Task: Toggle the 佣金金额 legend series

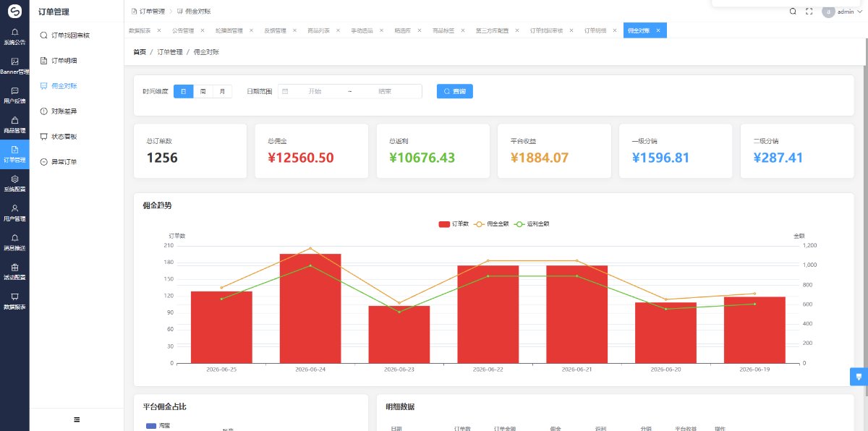Action: tap(492, 224)
